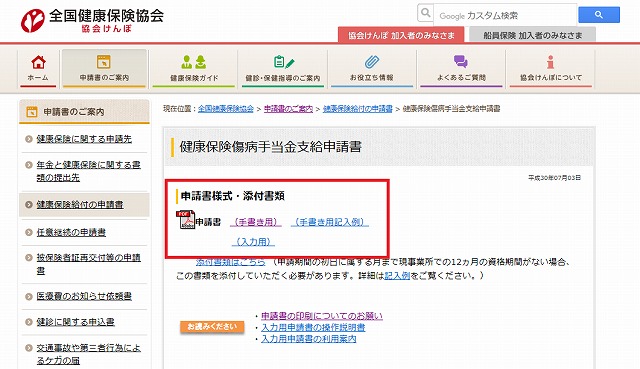Focus the Google カスタム検索 input field
The height and width of the screenshot is (369, 640).
tap(505, 16)
